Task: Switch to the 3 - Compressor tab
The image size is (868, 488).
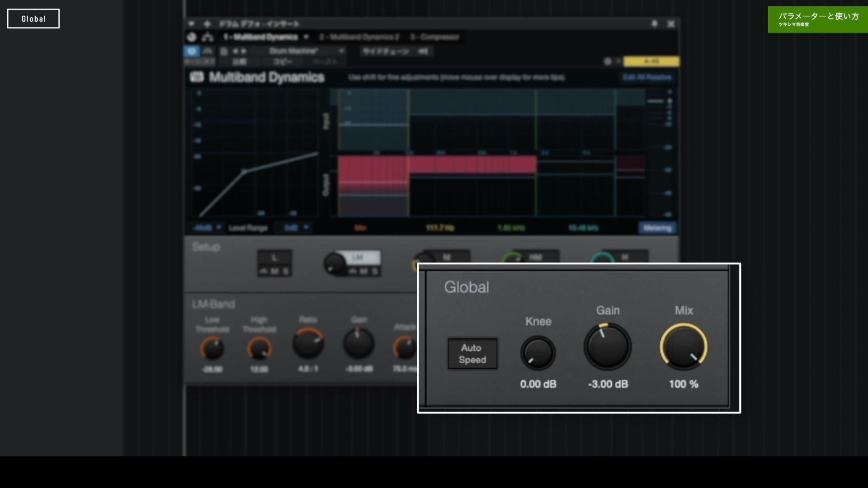Action: 434,37
